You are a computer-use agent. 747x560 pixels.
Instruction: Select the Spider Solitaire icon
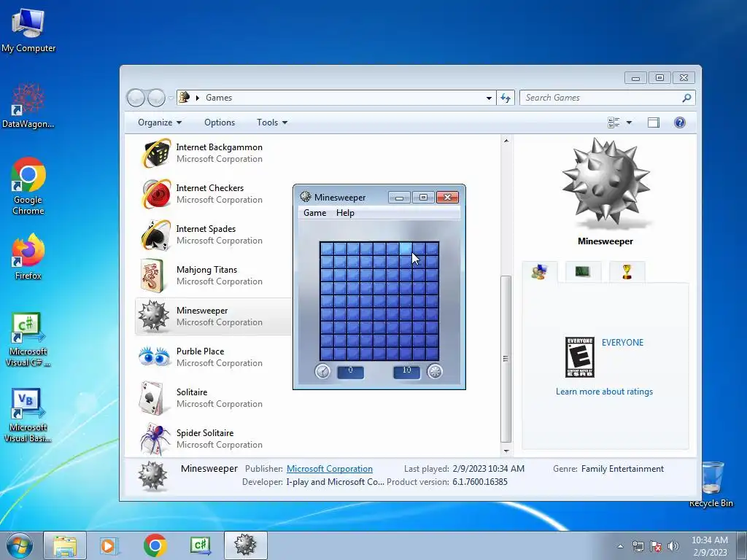(x=155, y=438)
